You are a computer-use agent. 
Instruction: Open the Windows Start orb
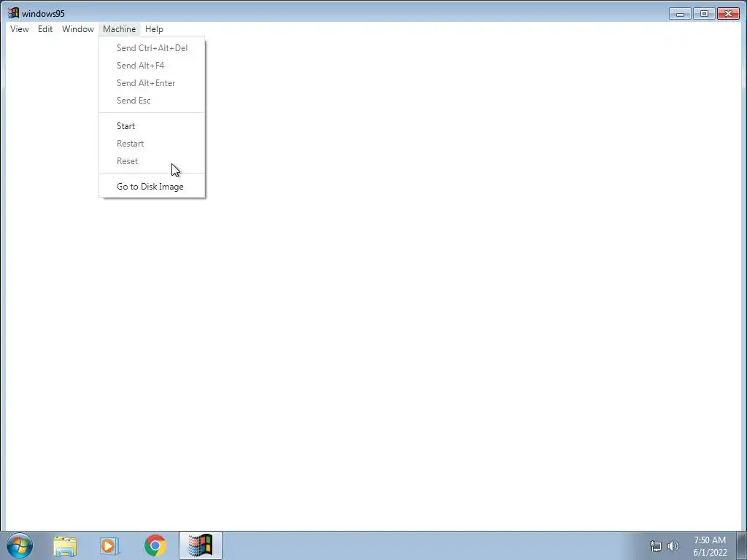20,545
